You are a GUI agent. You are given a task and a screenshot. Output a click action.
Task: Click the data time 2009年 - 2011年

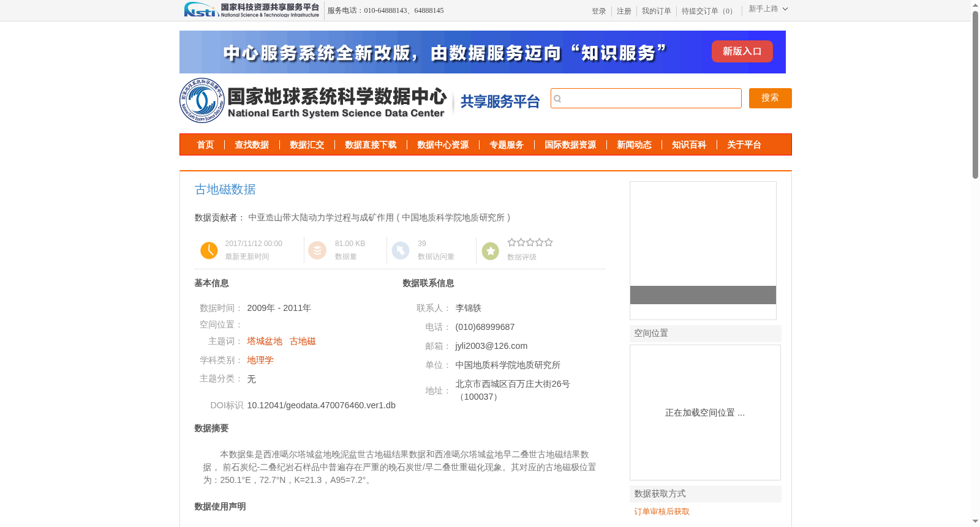click(x=279, y=308)
